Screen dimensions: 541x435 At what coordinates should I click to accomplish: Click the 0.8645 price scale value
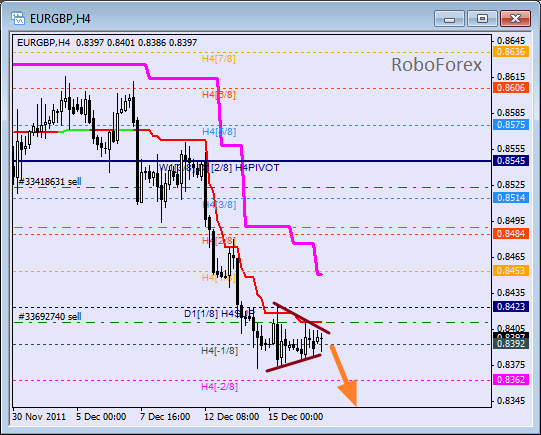click(x=511, y=41)
